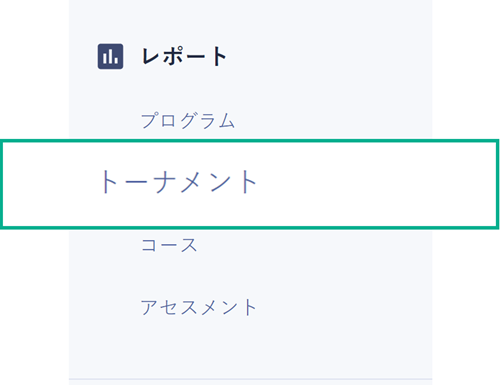Collapse the レポート menu group

[184, 56]
